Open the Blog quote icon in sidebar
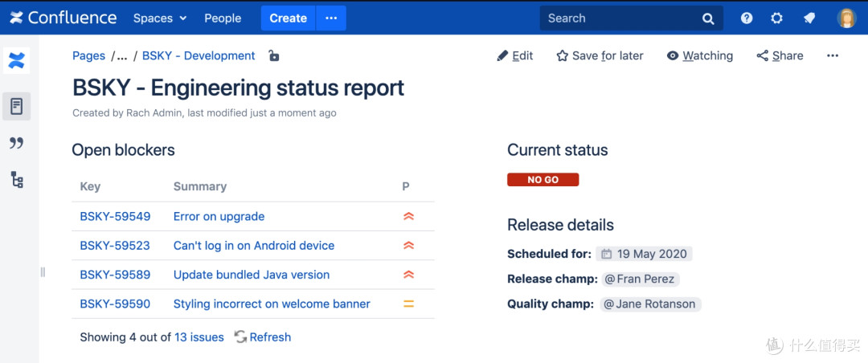The height and width of the screenshot is (363, 868). click(x=17, y=143)
